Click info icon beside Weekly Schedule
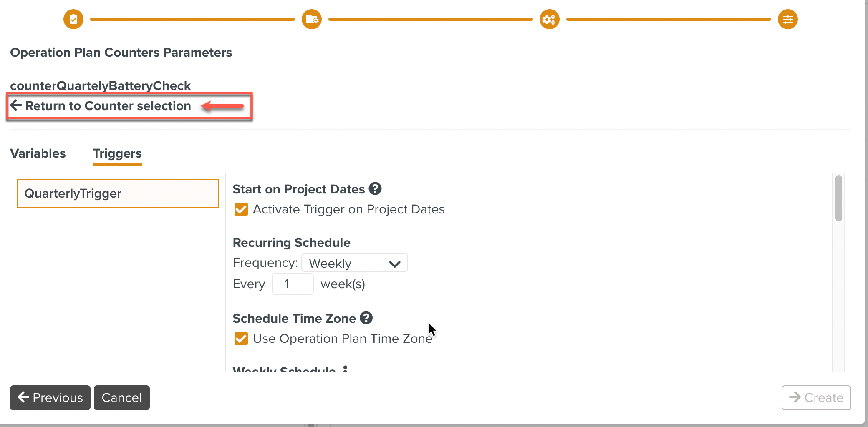This screenshot has width=868, height=427. [x=345, y=369]
